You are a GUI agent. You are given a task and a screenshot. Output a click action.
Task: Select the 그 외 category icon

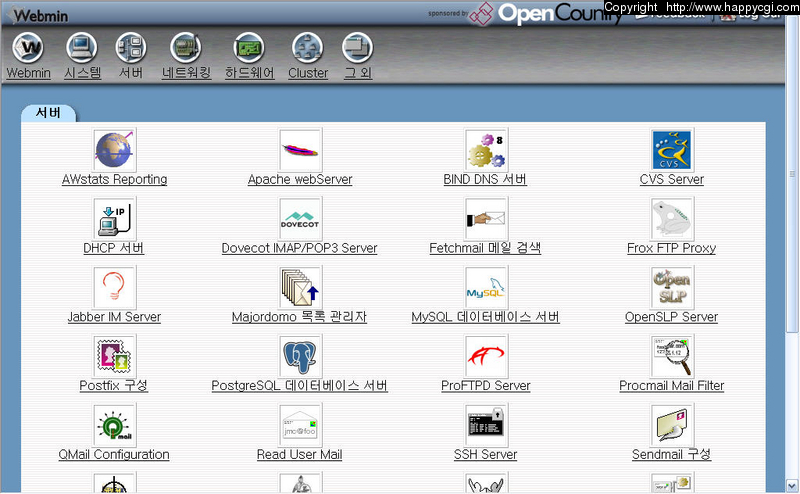click(x=358, y=48)
